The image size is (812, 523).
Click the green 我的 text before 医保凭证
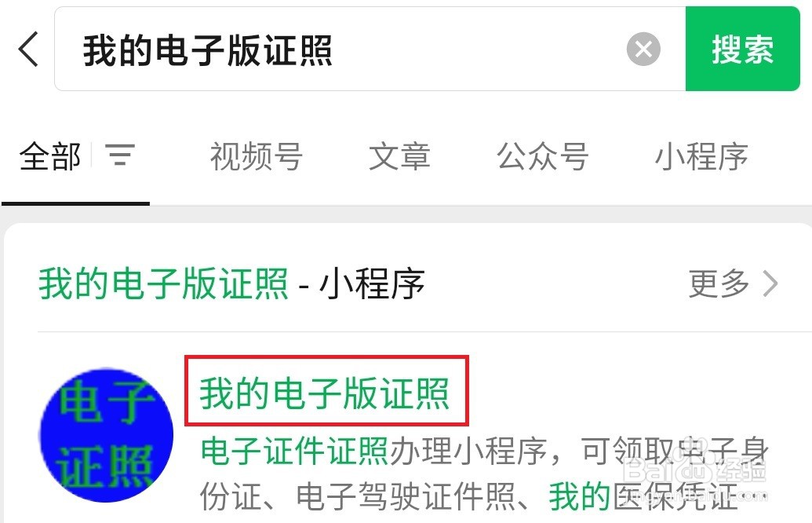580,496
